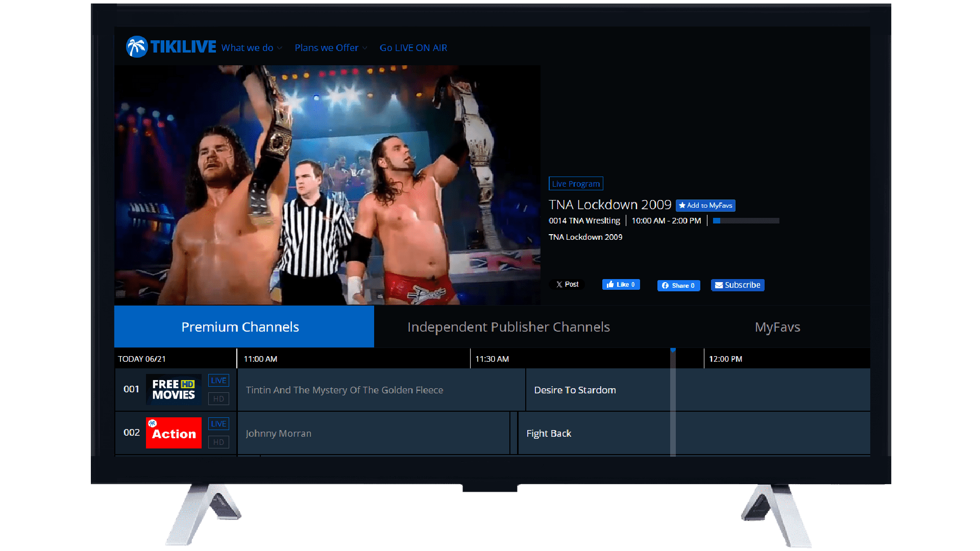This screenshot has width=980, height=551.
Task: Toggle the LIVE badge on channel 001
Action: click(x=218, y=380)
